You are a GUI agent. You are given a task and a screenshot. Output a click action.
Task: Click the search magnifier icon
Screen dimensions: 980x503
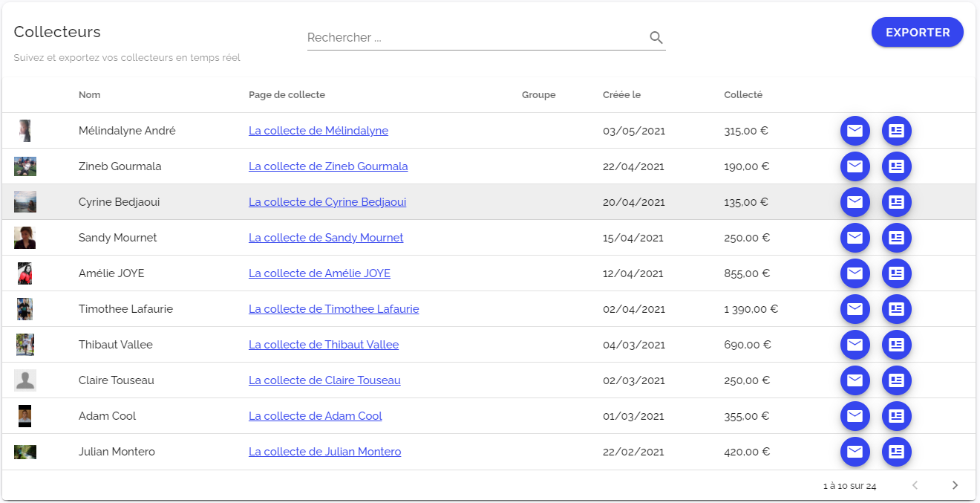click(656, 38)
